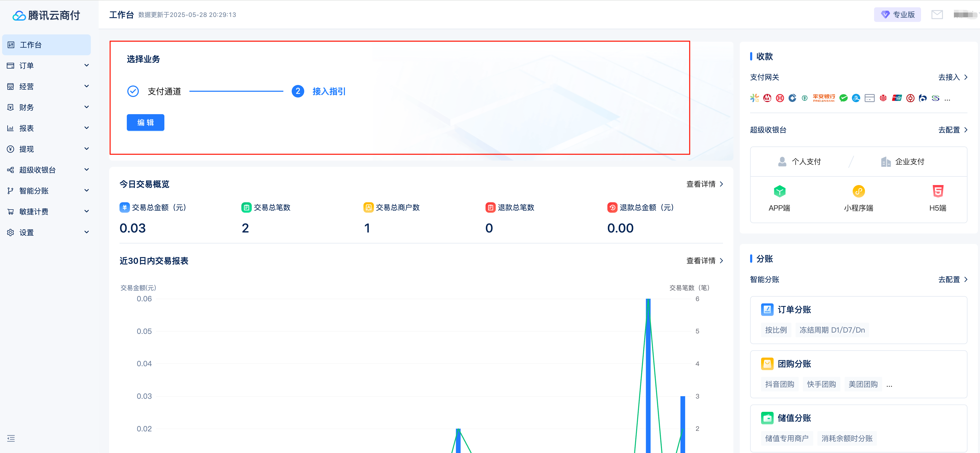Click the 抖音团购 tag
The height and width of the screenshot is (453, 980).
780,384
